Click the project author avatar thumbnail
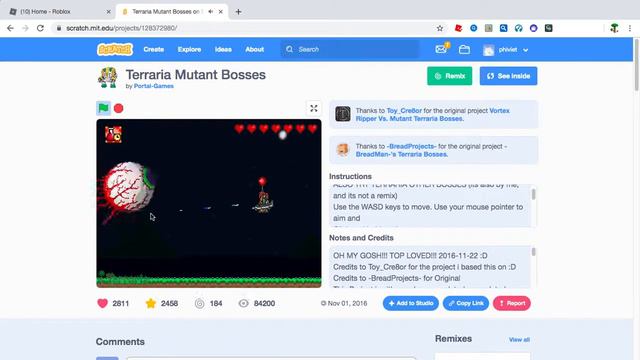 pos(108,78)
